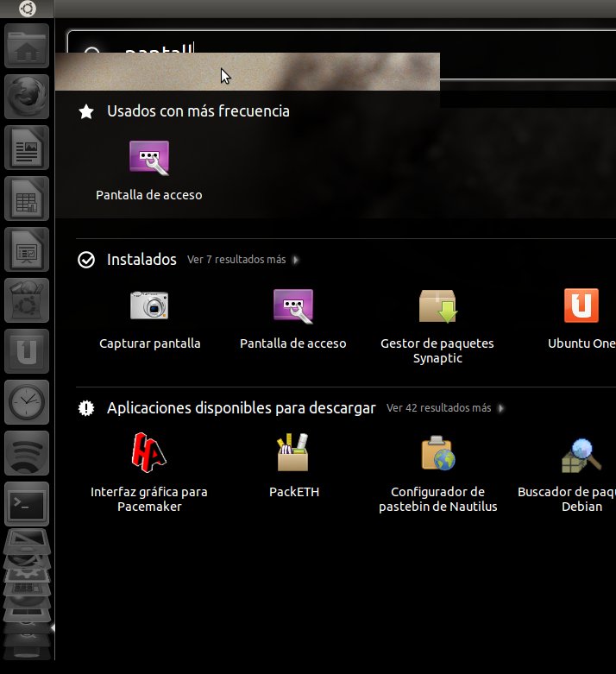The image size is (616, 674).
Task: Focus the Dash search field
Action: click(342, 55)
